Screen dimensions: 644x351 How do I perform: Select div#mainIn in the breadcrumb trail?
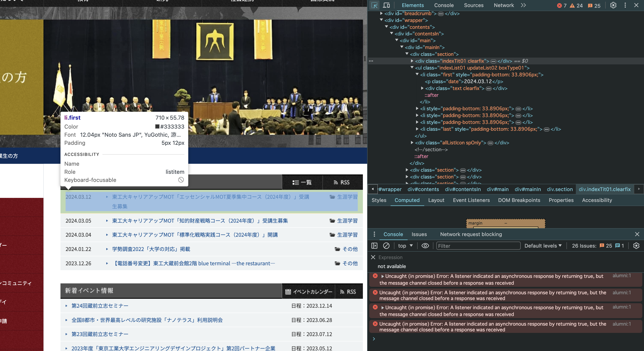point(528,189)
